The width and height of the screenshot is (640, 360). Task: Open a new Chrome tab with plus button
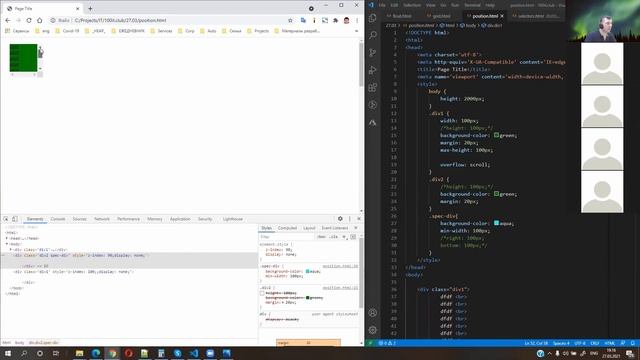point(90,8)
